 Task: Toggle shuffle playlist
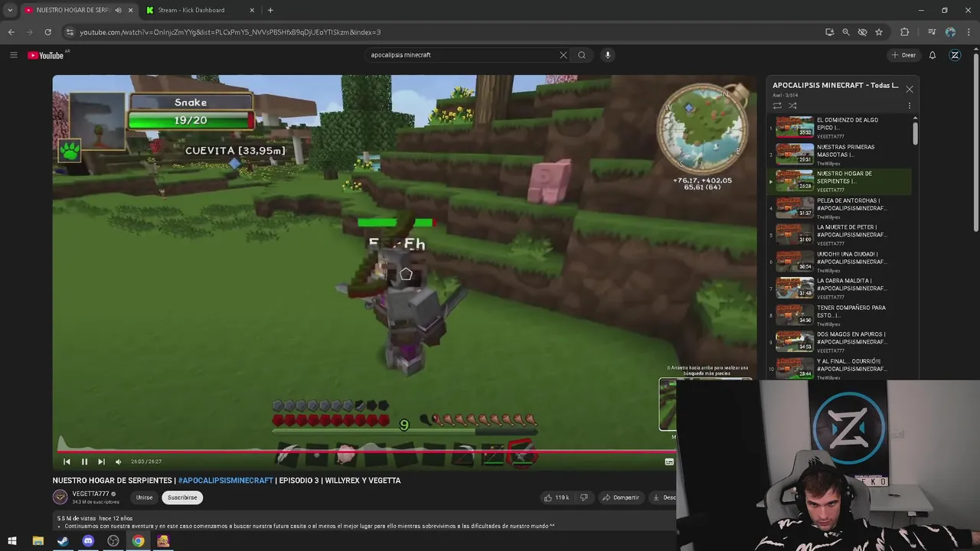(x=792, y=106)
